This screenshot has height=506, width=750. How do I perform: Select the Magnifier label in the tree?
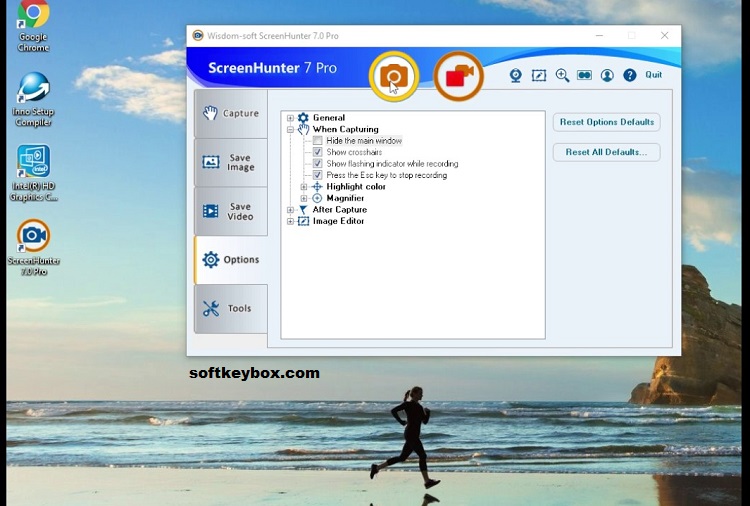(x=345, y=198)
